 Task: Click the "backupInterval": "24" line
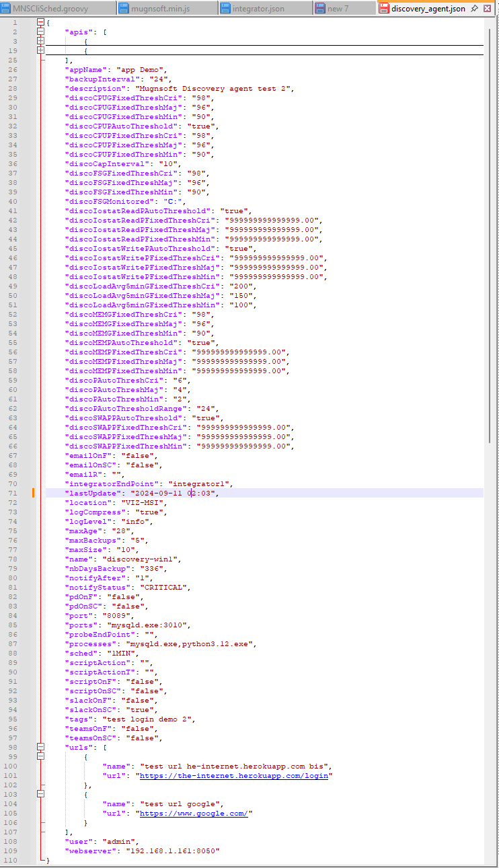(x=118, y=79)
